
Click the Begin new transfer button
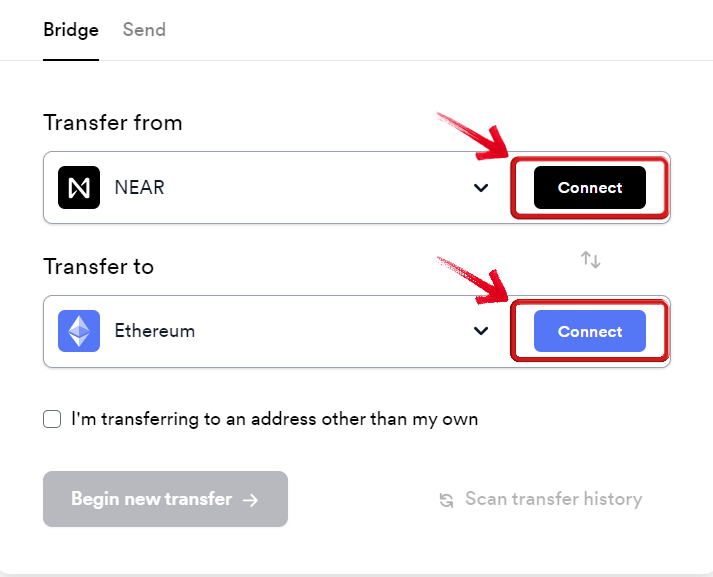[x=166, y=499]
